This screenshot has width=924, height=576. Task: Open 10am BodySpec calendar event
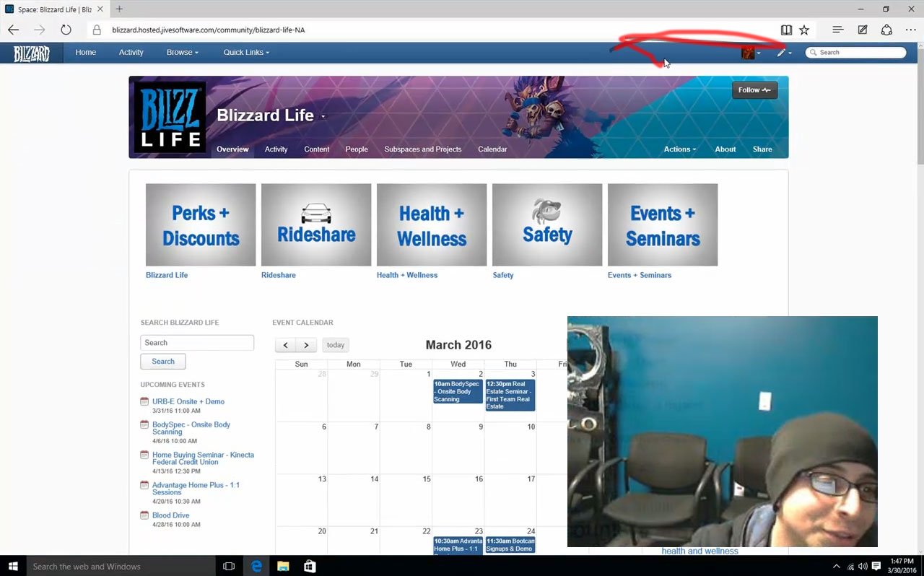458,391
